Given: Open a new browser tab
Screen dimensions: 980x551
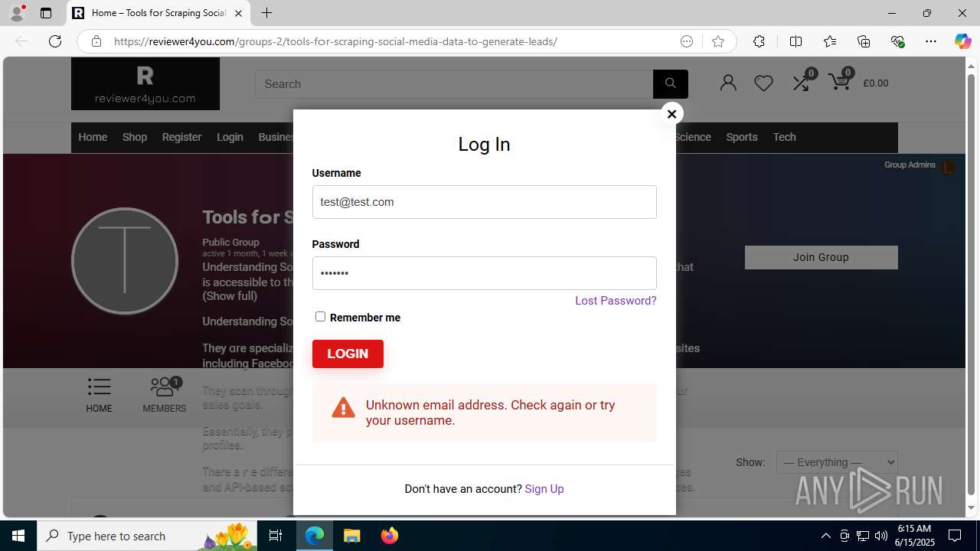Looking at the screenshot, I should point(266,13).
